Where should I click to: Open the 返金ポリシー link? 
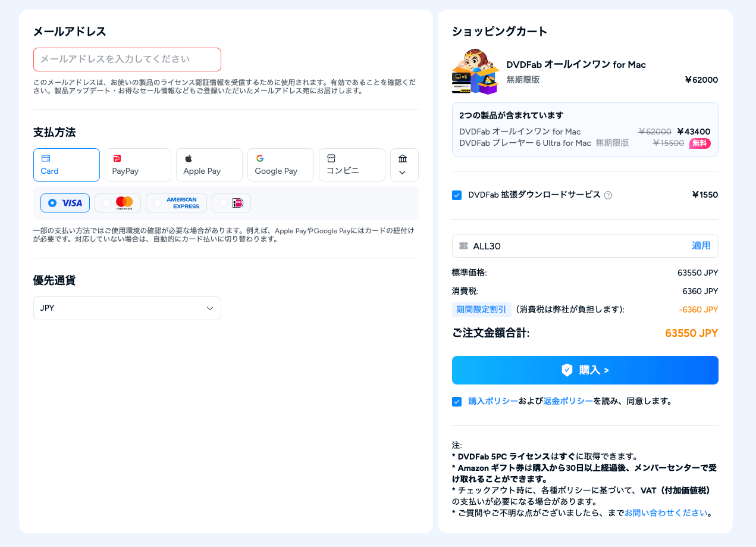(568, 401)
